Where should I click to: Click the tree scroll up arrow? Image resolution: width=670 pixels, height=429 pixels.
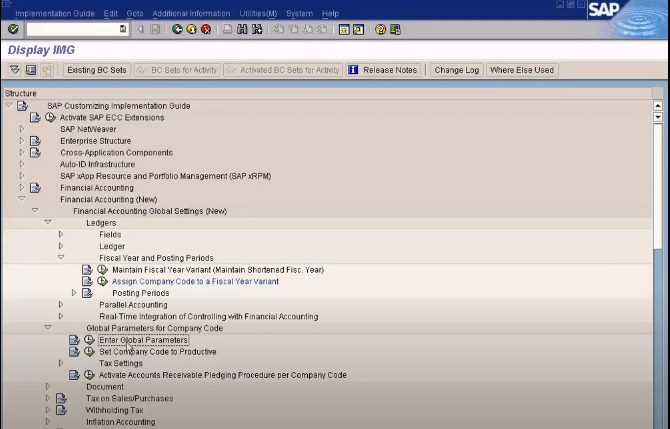pyautogui.click(x=658, y=106)
